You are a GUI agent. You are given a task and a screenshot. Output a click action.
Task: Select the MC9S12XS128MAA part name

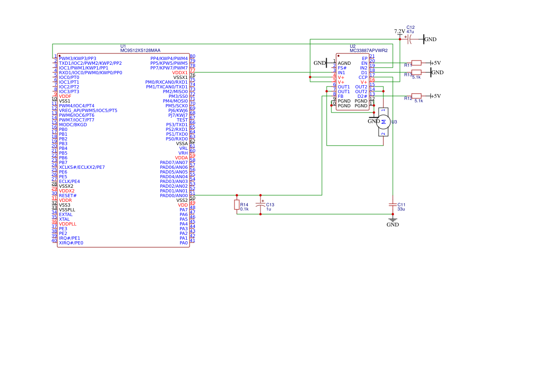pyautogui.click(x=140, y=51)
